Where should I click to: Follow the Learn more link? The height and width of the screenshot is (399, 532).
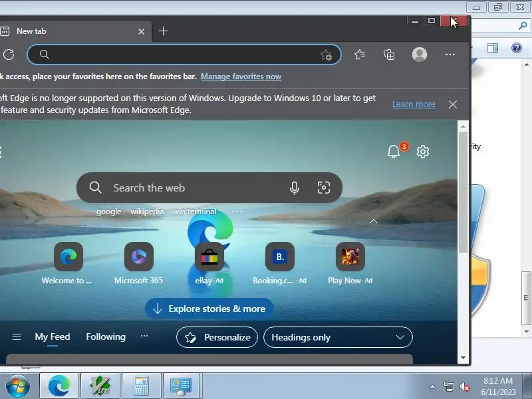pos(414,104)
